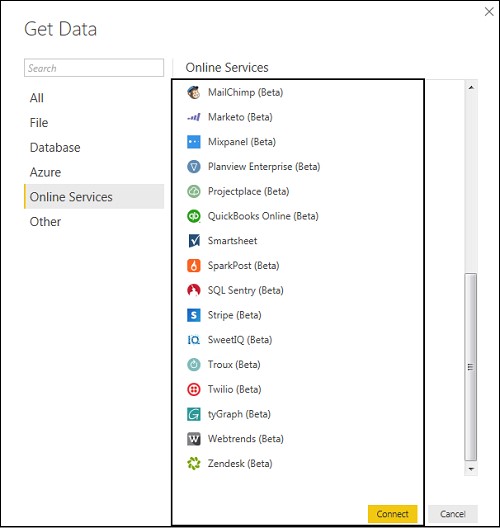The height and width of the screenshot is (528, 500).
Task: Select the Webtrends W icon
Action: [194, 439]
